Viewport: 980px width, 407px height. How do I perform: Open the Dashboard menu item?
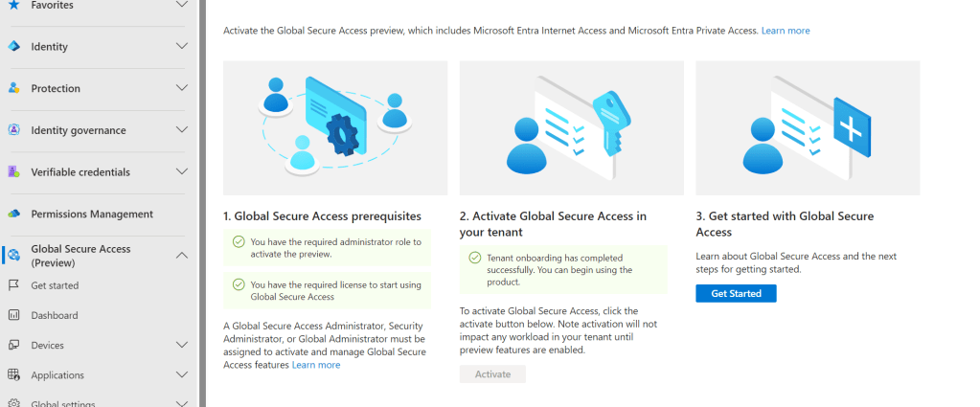(x=55, y=315)
